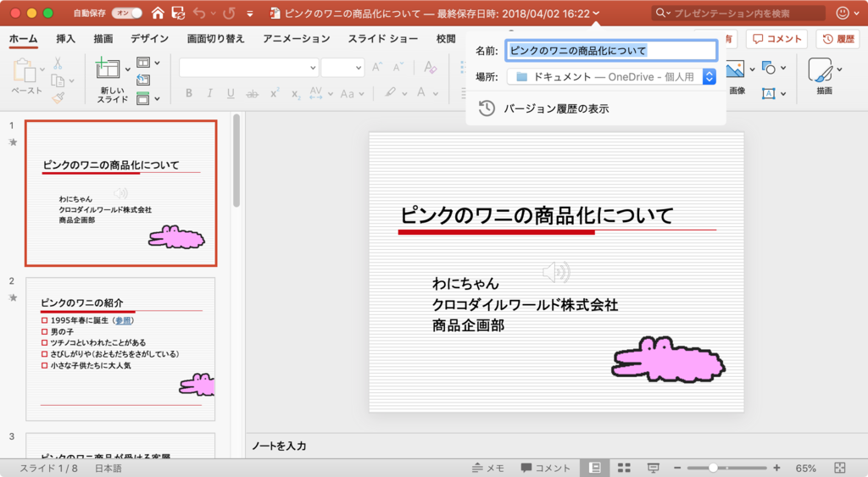Screen dimensions: 868x477
Task: Toggle the 自動保存 autosave switch
Action: pyautogui.click(x=127, y=13)
